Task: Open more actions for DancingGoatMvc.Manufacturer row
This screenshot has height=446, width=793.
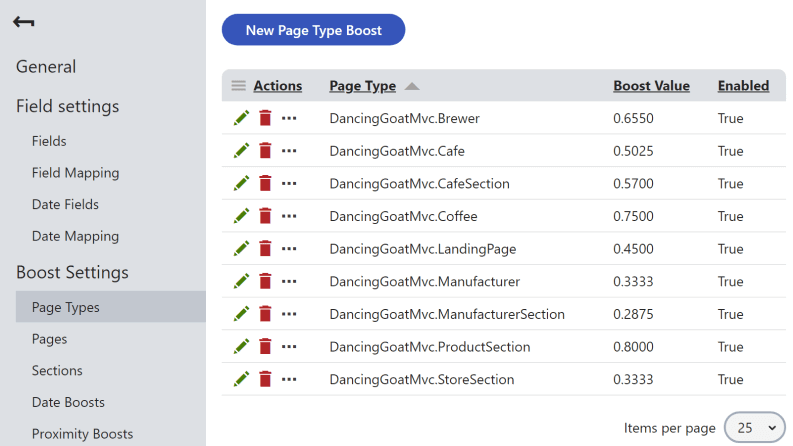Action: (x=289, y=282)
